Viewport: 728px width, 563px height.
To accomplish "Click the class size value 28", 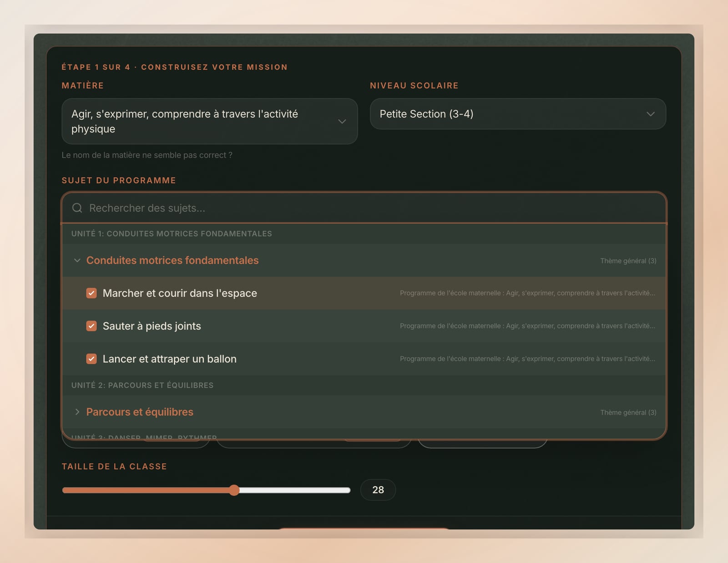I will click(378, 490).
